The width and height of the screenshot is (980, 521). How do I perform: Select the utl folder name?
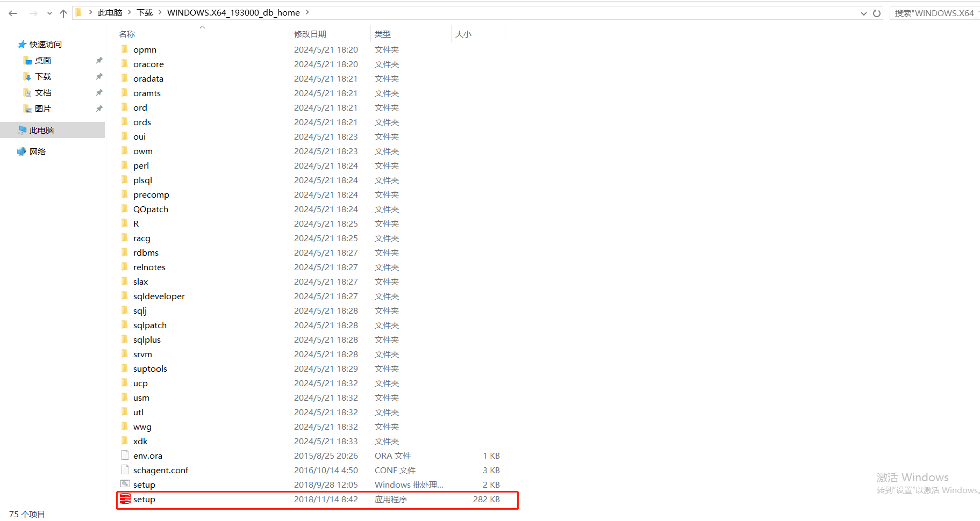[138, 412]
